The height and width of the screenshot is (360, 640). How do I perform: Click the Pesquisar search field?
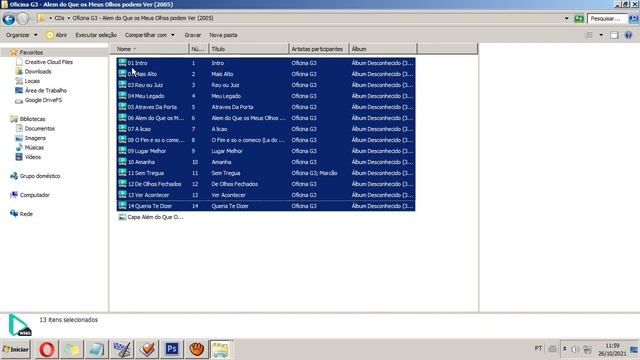[x=606, y=18]
